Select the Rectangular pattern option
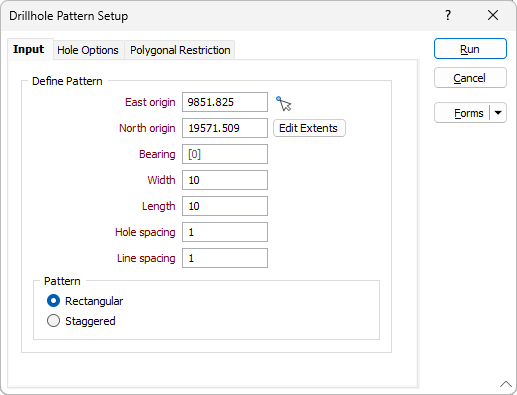The width and height of the screenshot is (517, 395). click(x=53, y=301)
